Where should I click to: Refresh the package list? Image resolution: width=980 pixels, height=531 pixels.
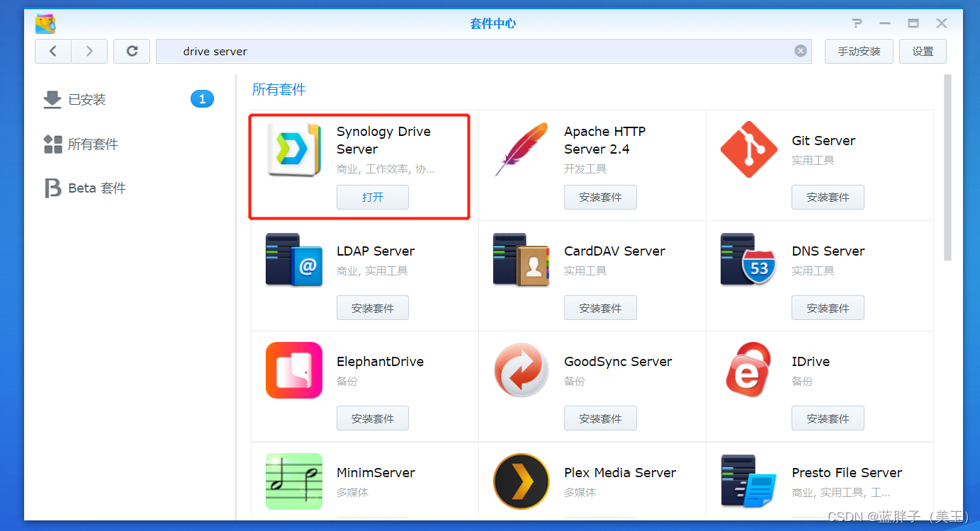[x=132, y=51]
